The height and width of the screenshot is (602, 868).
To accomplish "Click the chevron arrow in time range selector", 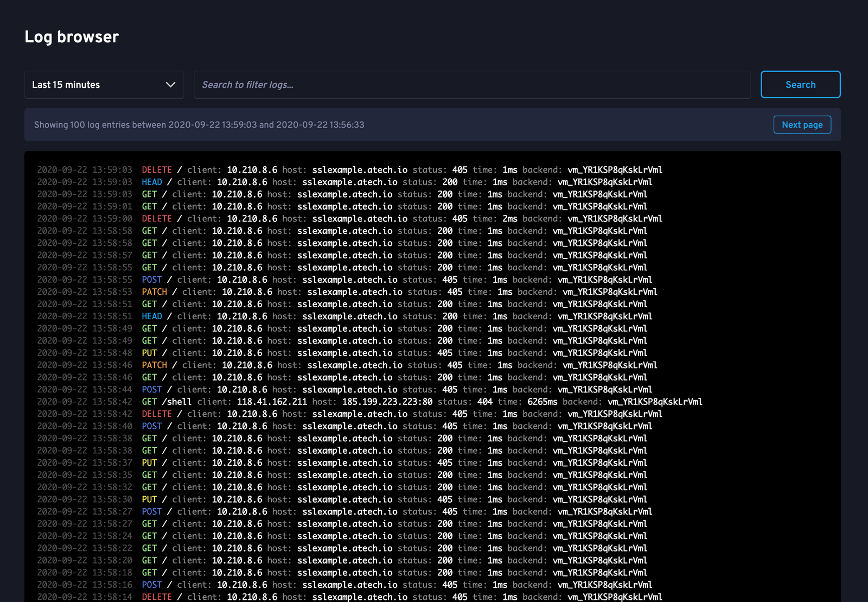I will (170, 85).
